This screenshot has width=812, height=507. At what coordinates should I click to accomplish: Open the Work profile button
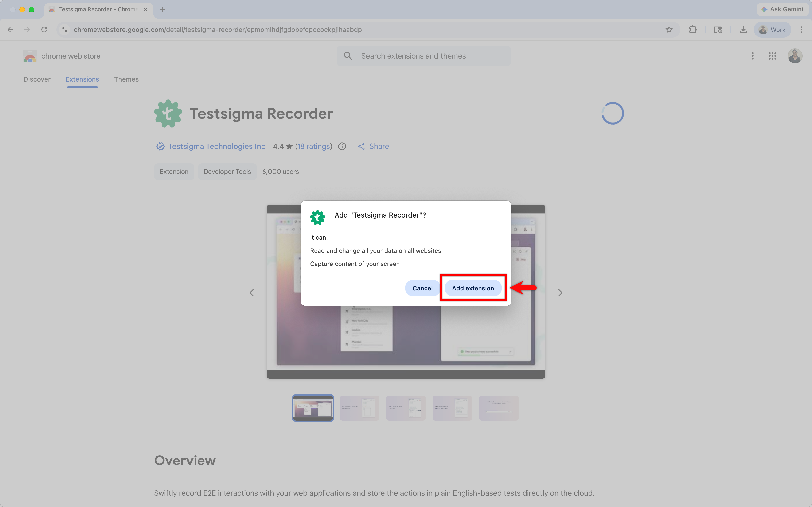772,30
